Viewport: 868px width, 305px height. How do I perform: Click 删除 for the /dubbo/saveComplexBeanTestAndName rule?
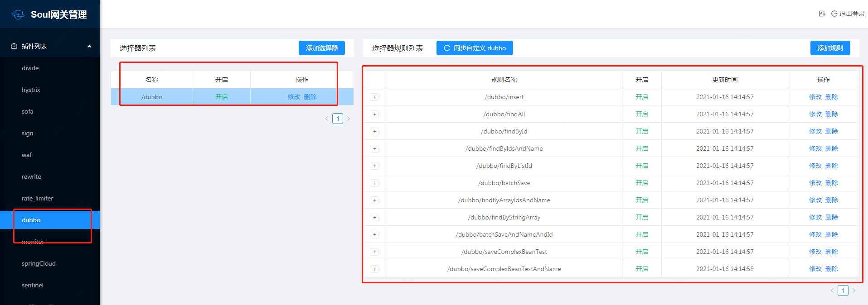click(x=832, y=269)
